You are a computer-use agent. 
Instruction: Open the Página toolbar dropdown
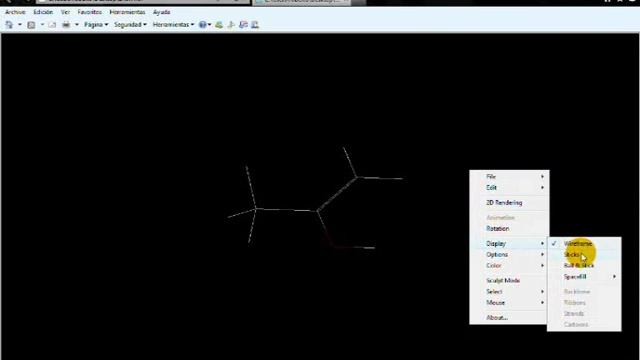pyautogui.click(x=96, y=25)
